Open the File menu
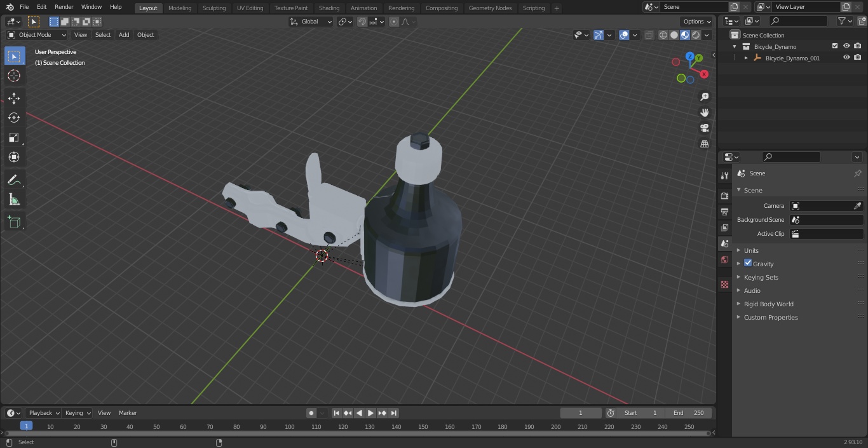Screen dimensions: 868x448 tap(24, 7)
